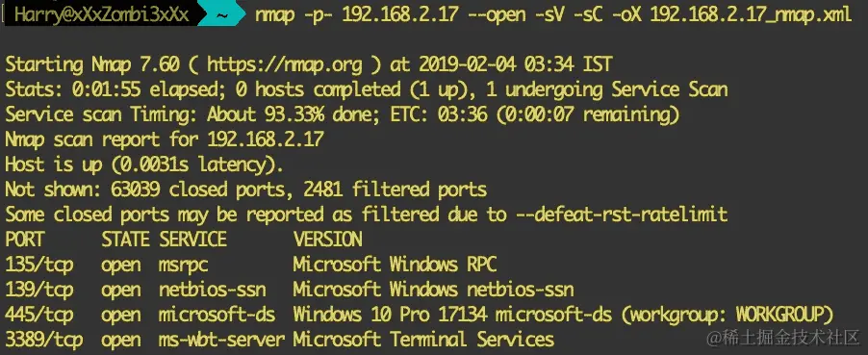
Task: Click the tilde home directory prompt segment
Action: [221, 15]
